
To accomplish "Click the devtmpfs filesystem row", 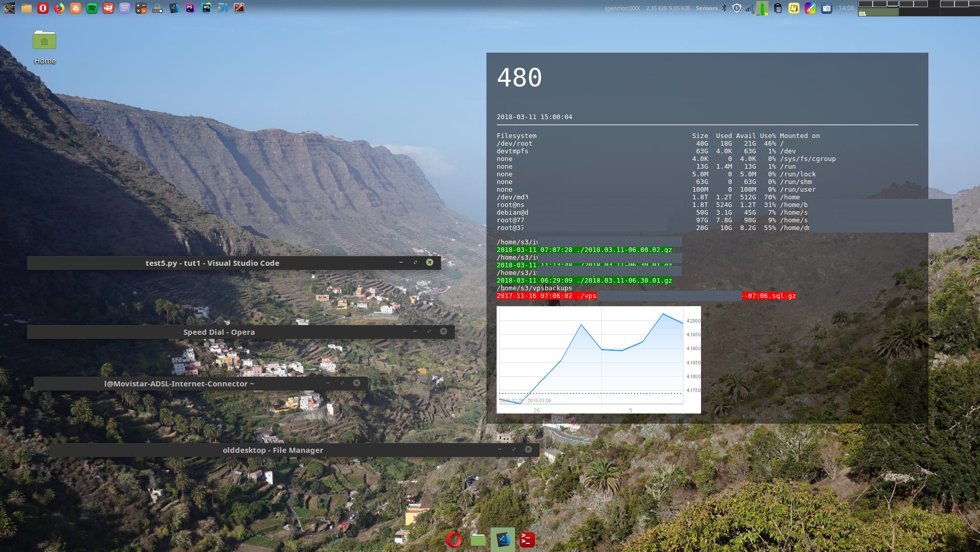I will coord(646,151).
